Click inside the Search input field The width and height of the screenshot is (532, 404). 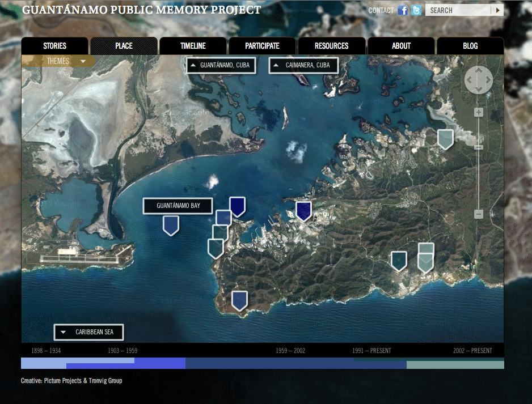[x=458, y=10]
